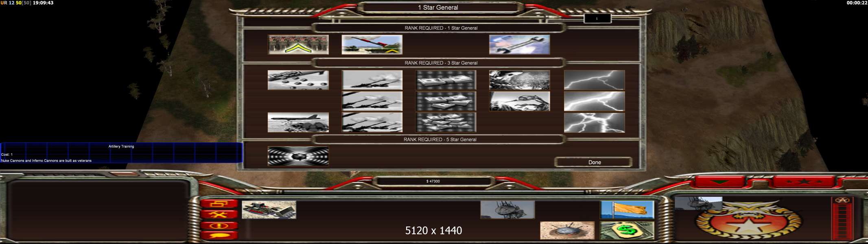
Task: Click the general points counter box
Action: 597,19
